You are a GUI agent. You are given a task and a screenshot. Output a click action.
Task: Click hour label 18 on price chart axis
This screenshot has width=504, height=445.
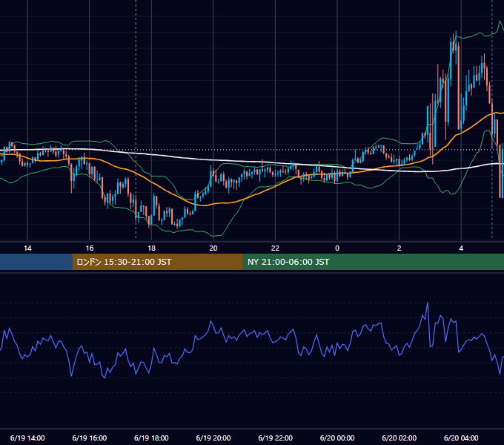pyautogui.click(x=151, y=248)
